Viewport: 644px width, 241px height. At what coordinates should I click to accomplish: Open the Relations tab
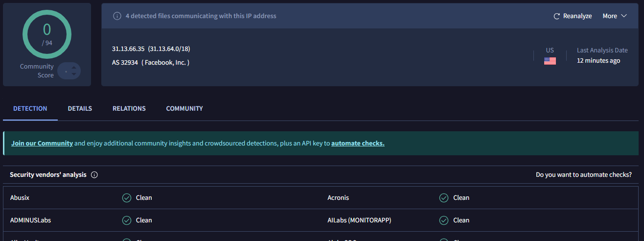click(129, 109)
